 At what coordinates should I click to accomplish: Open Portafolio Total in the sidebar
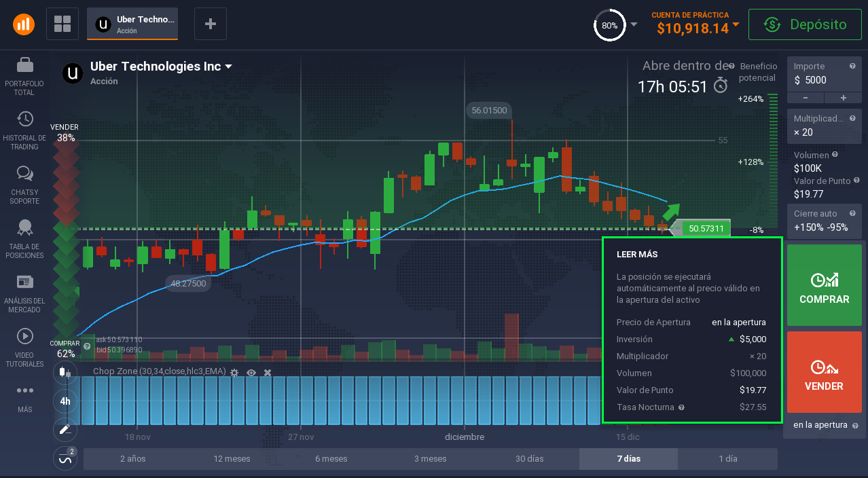tap(24, 76)
